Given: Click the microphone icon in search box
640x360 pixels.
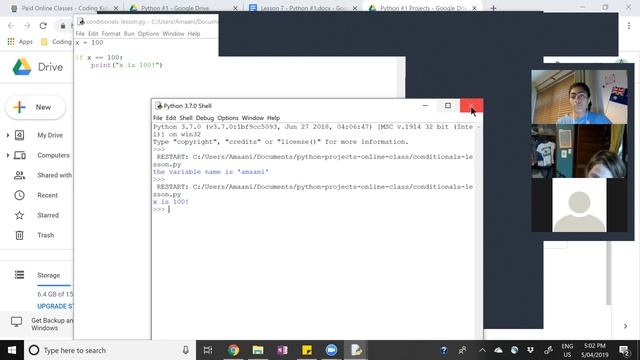Looking at the screenshot, I should (x=186, y=350).
